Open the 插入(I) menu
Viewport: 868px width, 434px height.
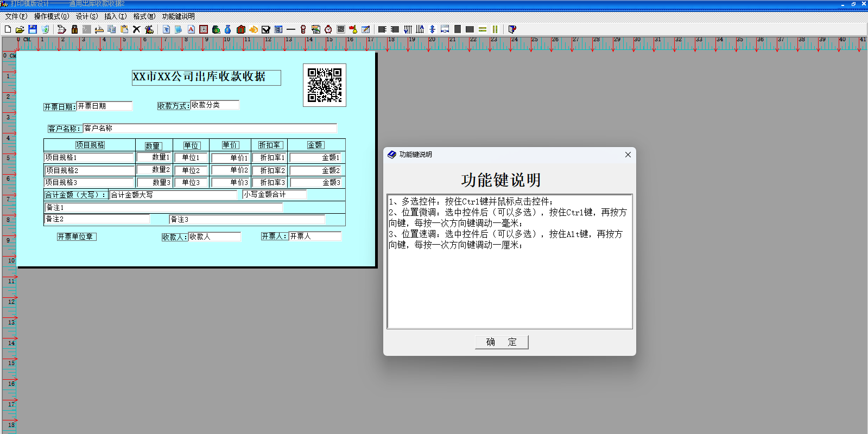115,16
